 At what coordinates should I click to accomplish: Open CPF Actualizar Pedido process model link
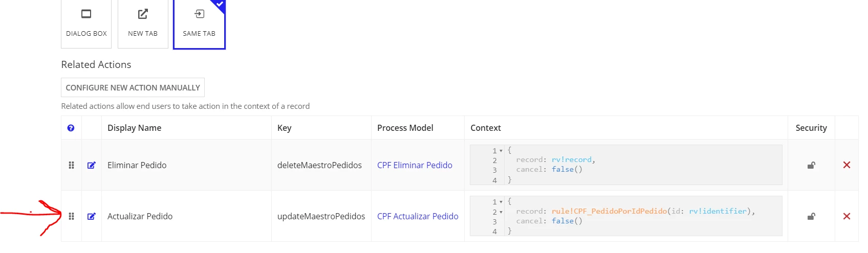click(x=418, y=216)
